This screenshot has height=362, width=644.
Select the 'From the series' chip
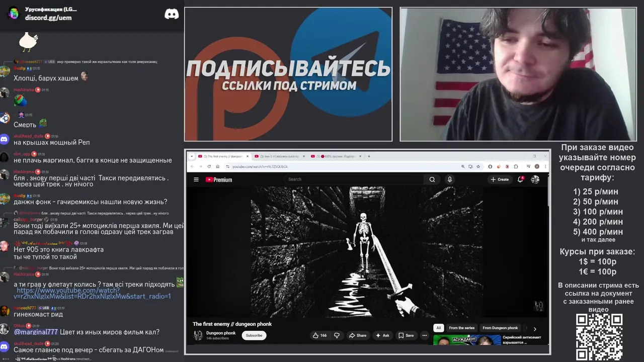(461, 328)
